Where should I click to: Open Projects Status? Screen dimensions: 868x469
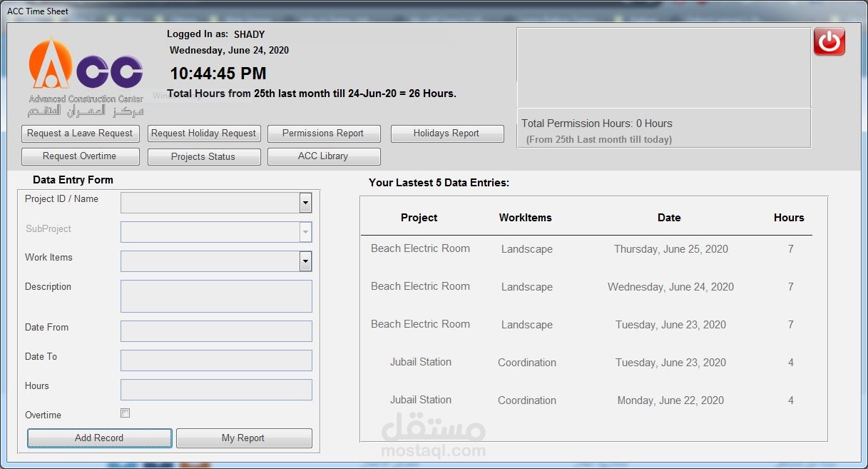tap(203, 156)
